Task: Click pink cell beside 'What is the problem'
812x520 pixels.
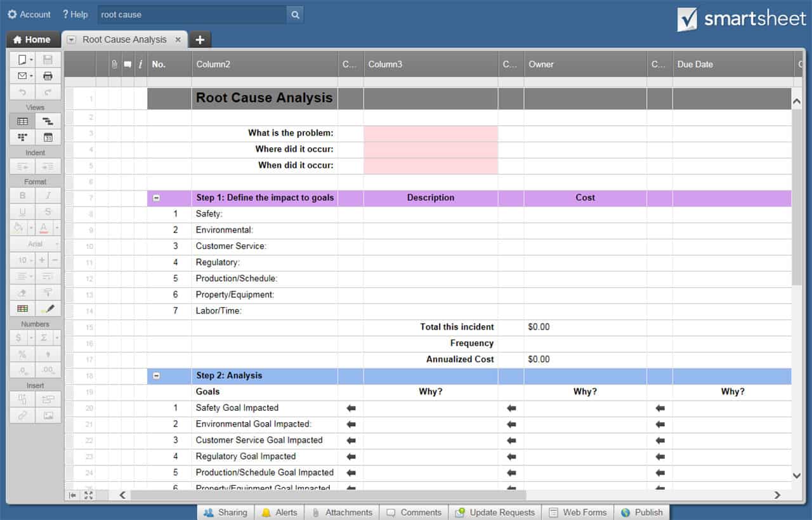Action: [x=430, y=133]
